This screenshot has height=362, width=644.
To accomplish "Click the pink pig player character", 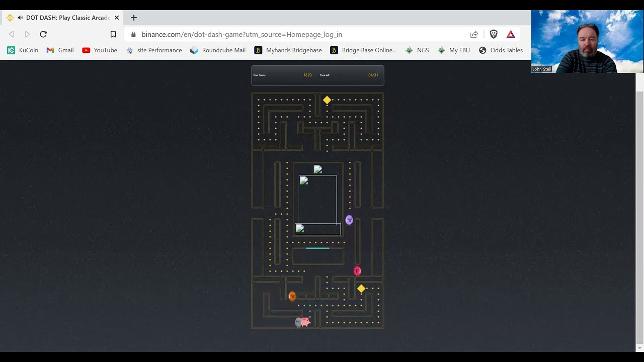I will click(x=306, y=321).
